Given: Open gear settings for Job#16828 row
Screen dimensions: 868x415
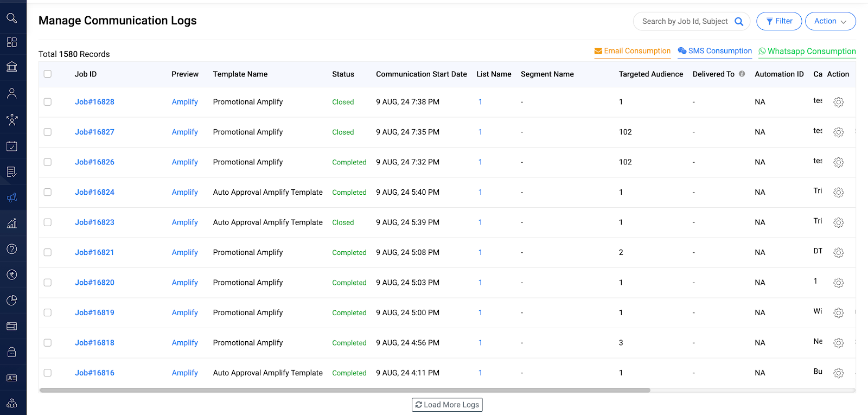Looking at the screenshot, I should [x=838, y=102].
